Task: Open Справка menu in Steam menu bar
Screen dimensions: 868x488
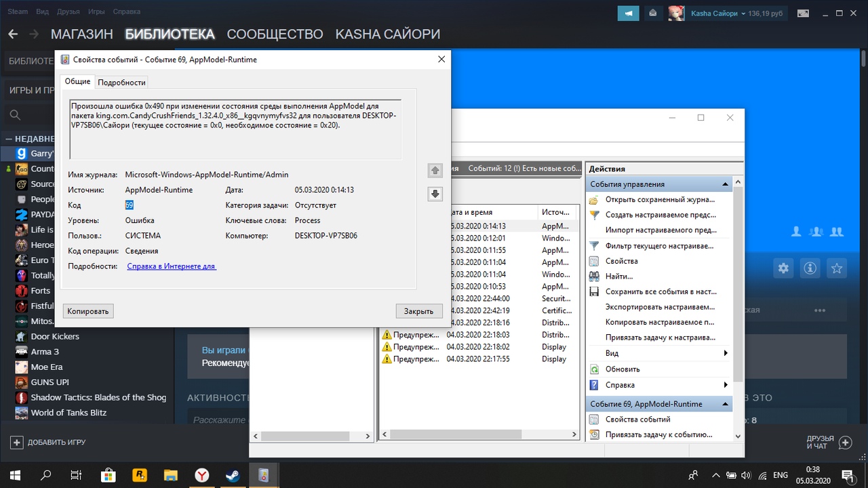Action: click(127, 12)
